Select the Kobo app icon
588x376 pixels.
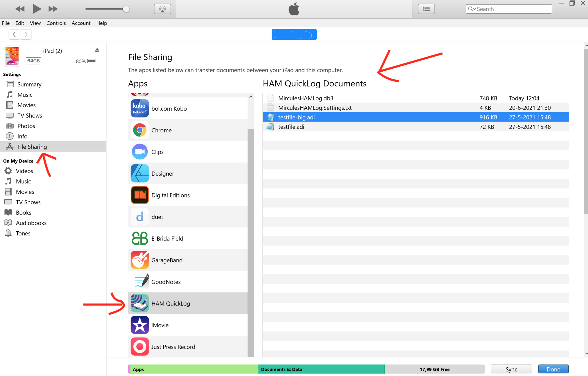(x=139, y=108)
